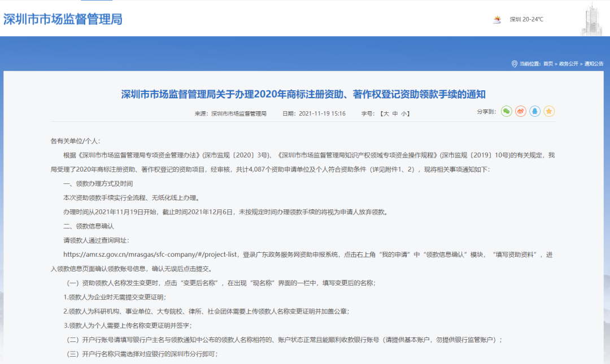Image resolution: width=610 pixels, height=364 pixels.
Task: Click the 分享到 label
Action: 486,112
